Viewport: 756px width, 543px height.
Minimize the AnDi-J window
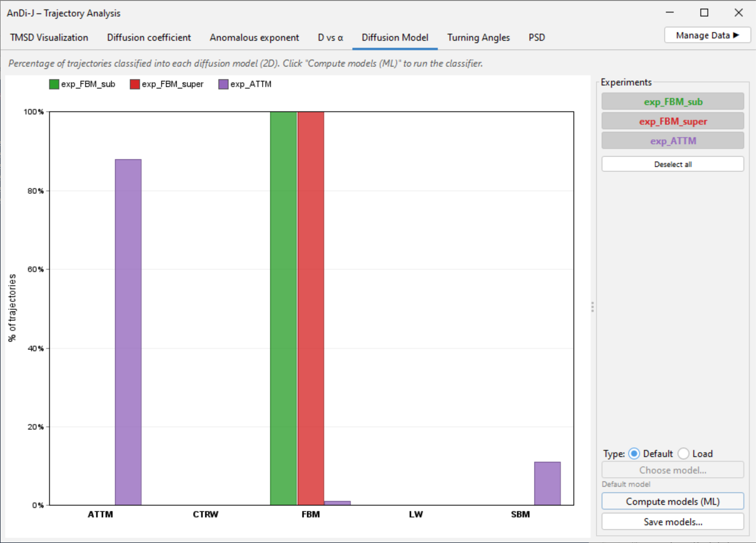[x=670, y=13]
